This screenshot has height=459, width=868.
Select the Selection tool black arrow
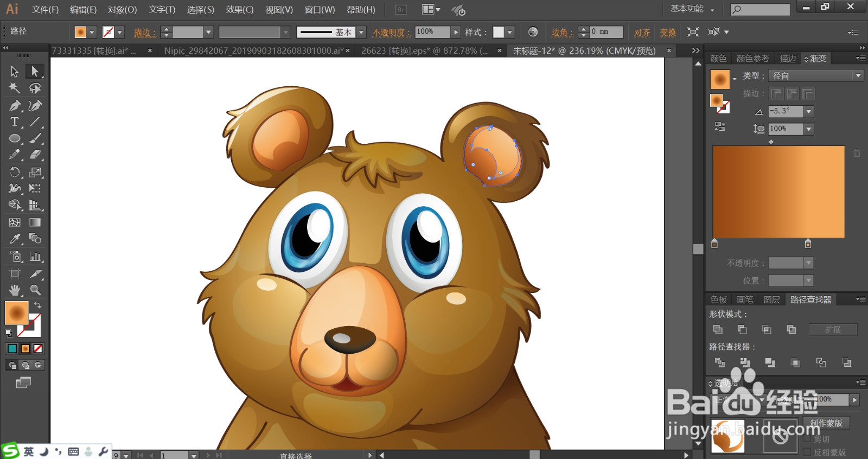coord(15,72)
